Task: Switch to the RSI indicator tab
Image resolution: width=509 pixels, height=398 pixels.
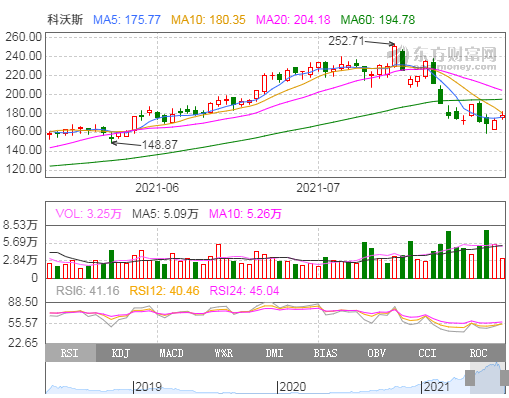Action: [x=71, y=353]
